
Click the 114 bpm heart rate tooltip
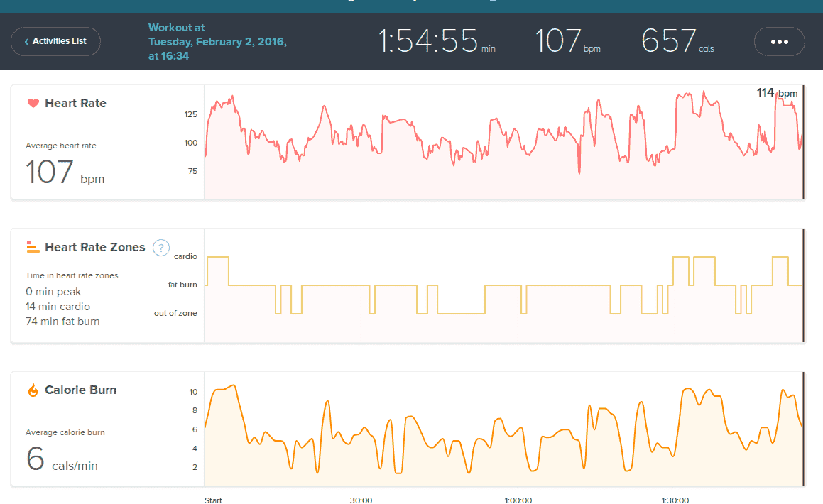776,93
